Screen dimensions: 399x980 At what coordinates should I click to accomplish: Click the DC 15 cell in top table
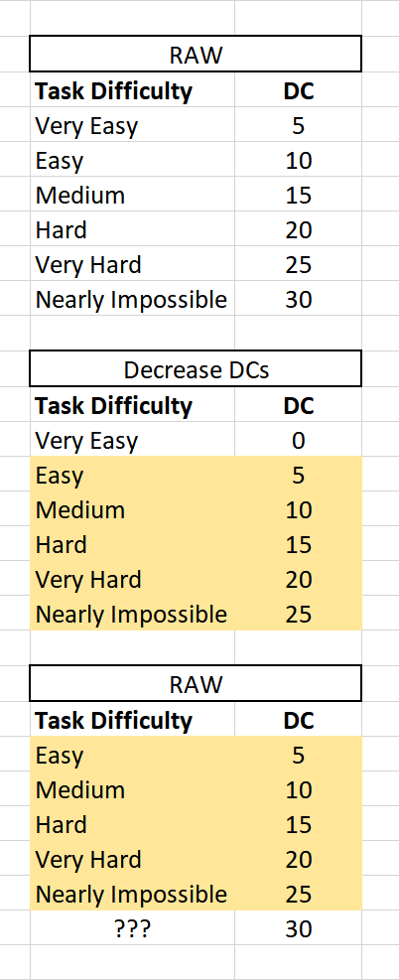tap(299, 195)
